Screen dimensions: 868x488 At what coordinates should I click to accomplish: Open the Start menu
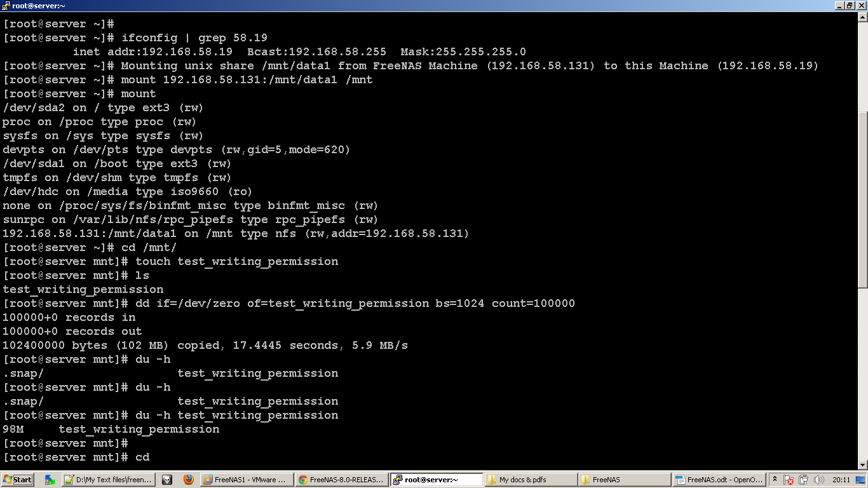pyautogui.click(x=16, y=480)
